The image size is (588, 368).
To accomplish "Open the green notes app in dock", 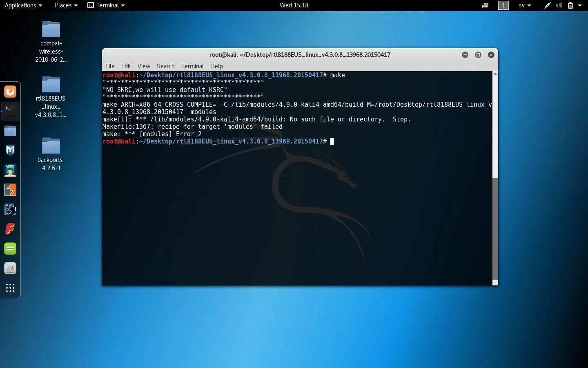I will coord(10,249).
